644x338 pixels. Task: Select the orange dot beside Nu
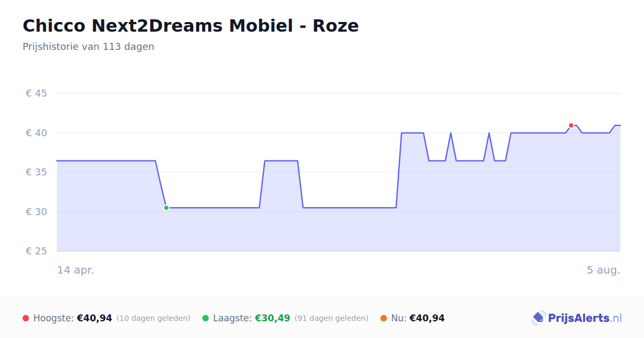(x=384, y=318)
